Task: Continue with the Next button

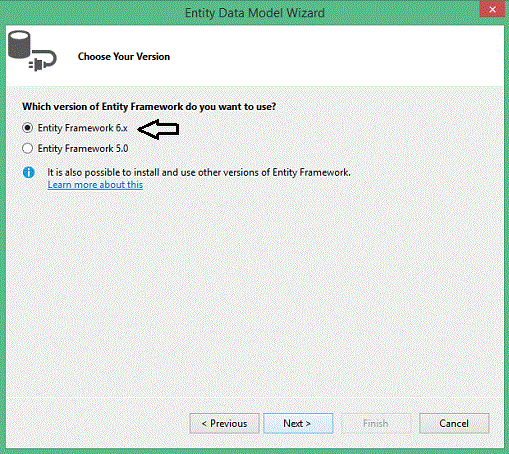Action: [298, 423]
